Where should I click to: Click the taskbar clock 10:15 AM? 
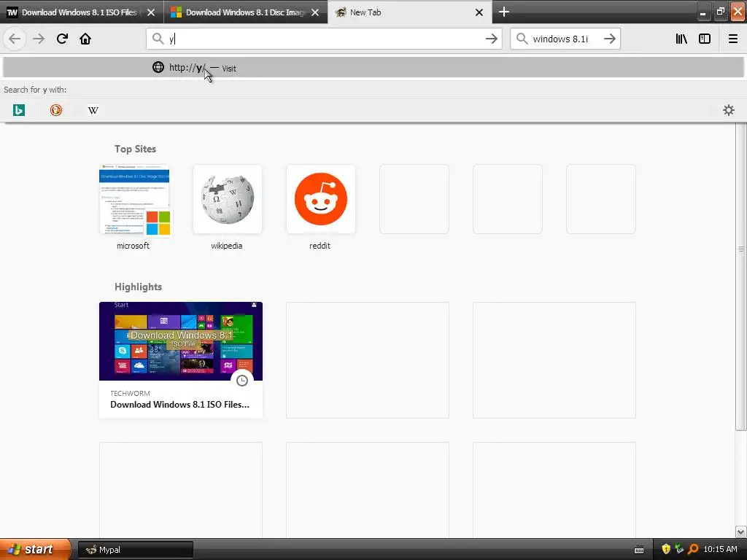720,550
